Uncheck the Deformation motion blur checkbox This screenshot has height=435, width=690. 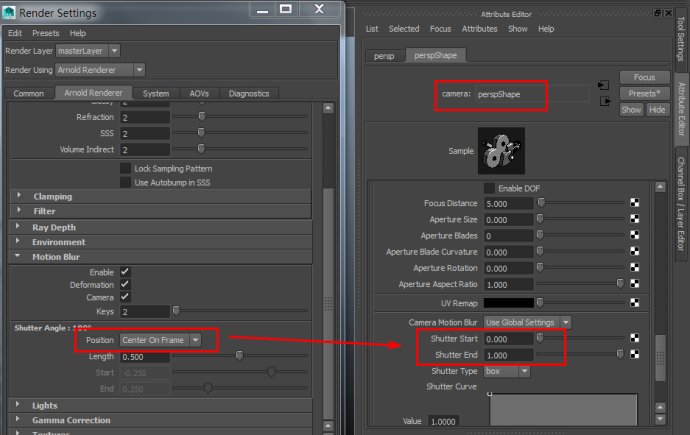tap(125, 284)
